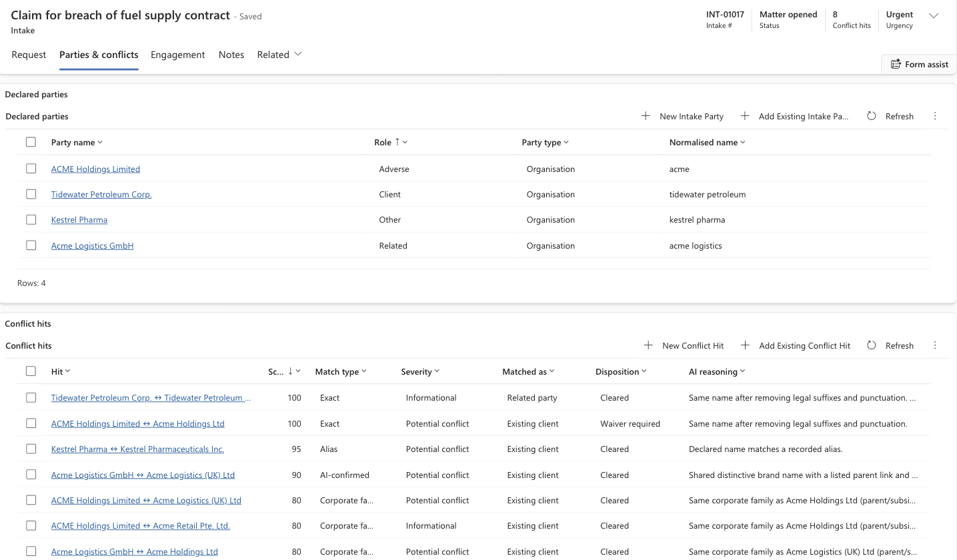This screenshot has width=957, height=560.
Task: Click the Alias match type cell
Action: (x=329, y=449)
